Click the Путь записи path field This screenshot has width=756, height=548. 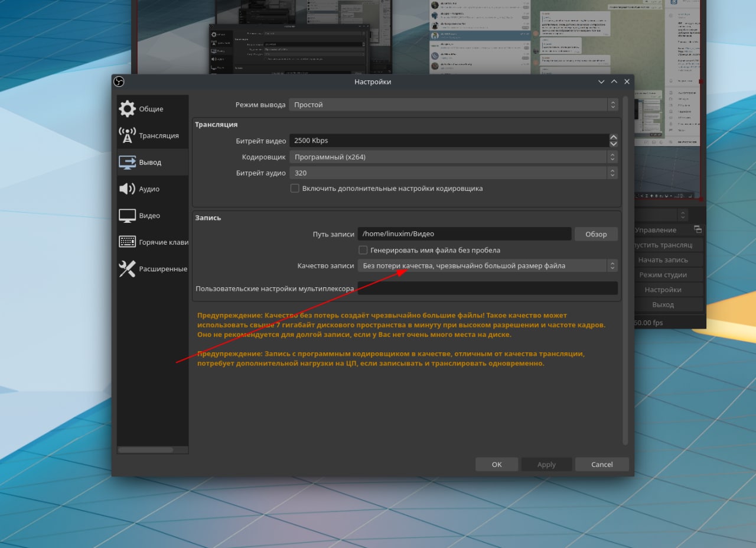pos(464,234)
